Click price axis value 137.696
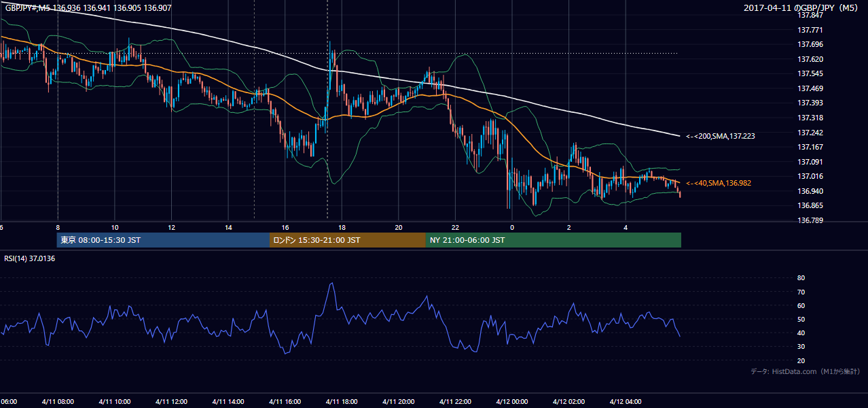 pos(810,44)
